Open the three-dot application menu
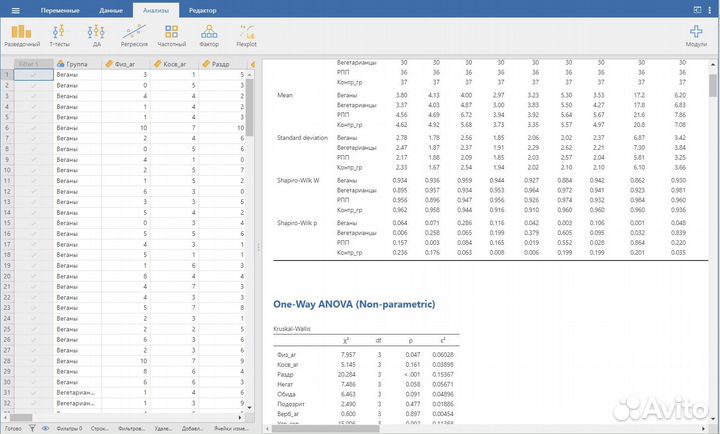 [709, 10]
